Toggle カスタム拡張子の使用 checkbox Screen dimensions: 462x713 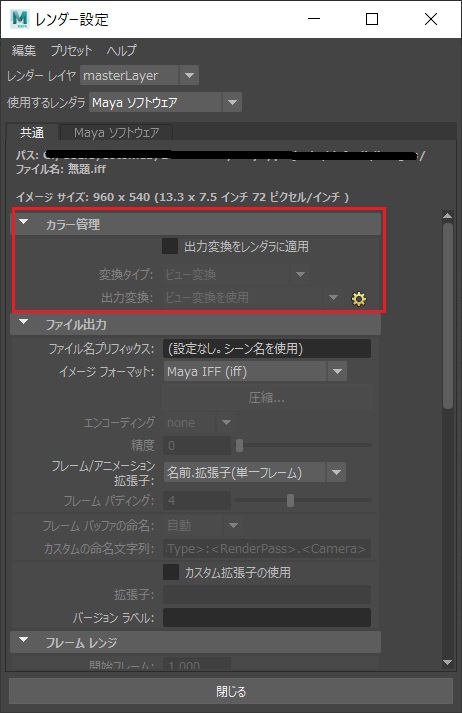click(x=171, y=572)
